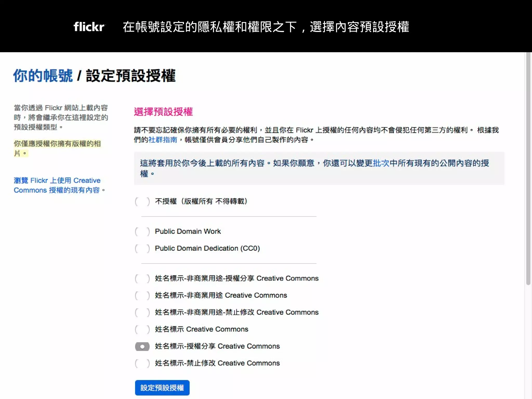The image size is (532, 399).
Task: Select 姓名標示-非商業用途-禁止修改 Creative Commons radio
Action: [142, 312]
